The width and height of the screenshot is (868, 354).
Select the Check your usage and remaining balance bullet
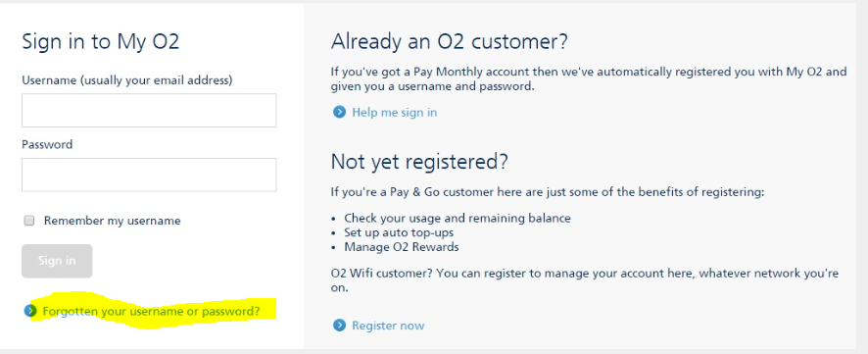pos(458,218)
